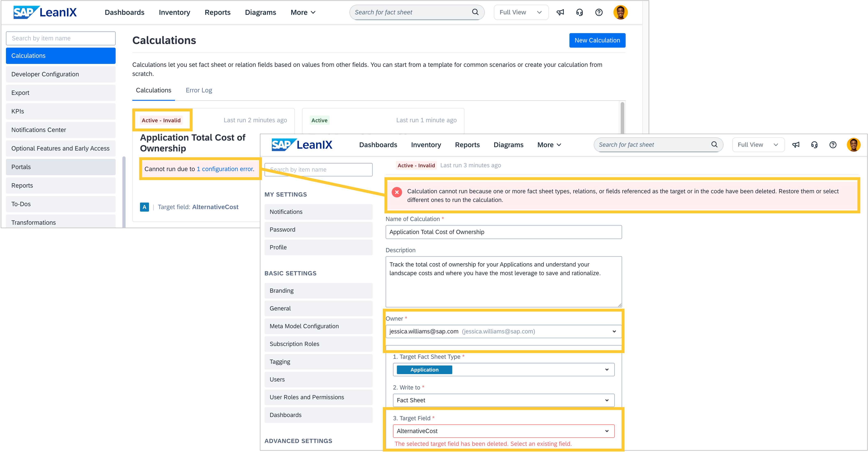Click the megaphone announcements icon in top window
The height and width of the screenshot is (452, 868).
(560, 13)
